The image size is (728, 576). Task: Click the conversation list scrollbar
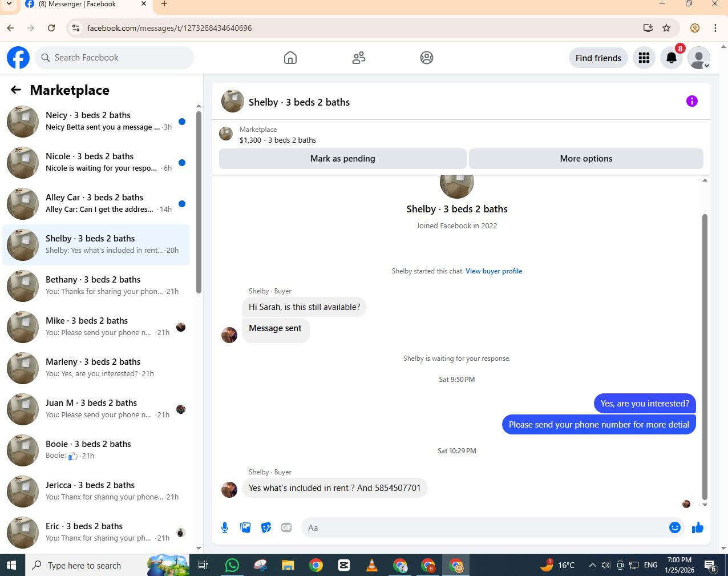tap(199, 203)
